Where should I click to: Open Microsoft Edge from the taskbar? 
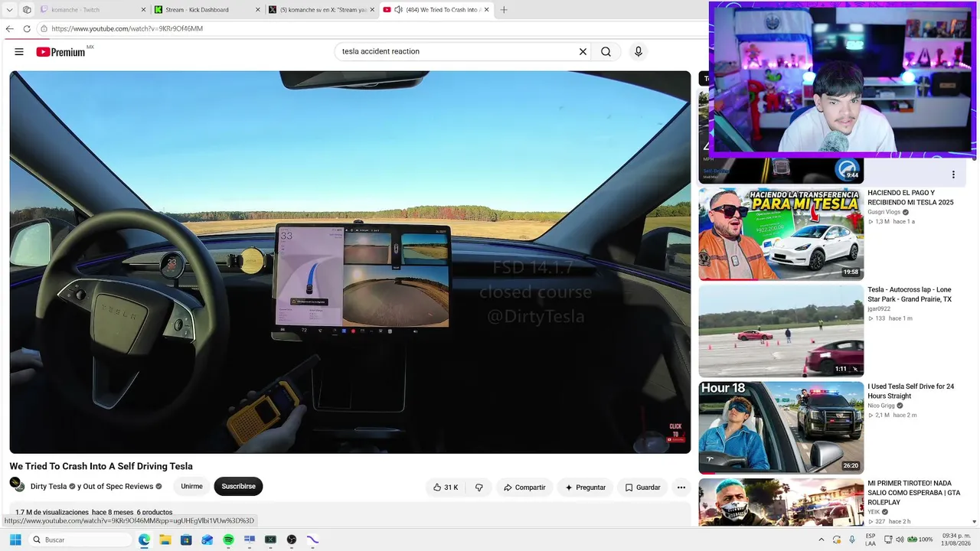(144, 540)
